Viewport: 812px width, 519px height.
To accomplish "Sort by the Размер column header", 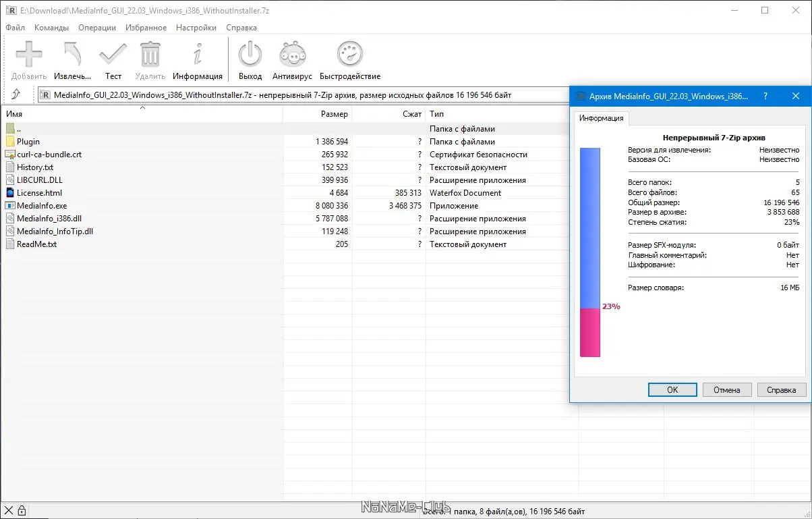I will coord(318,114).
